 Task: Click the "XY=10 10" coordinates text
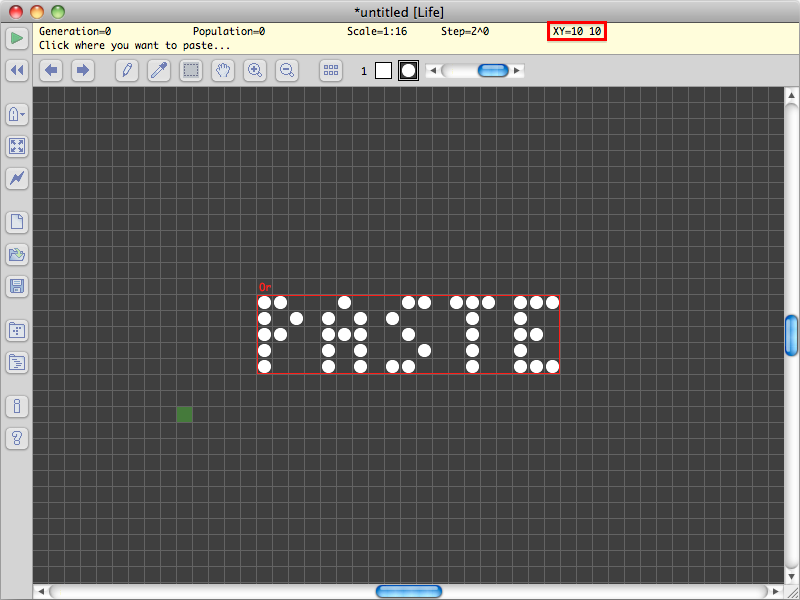pyautogui.click(x=577, y=31)
